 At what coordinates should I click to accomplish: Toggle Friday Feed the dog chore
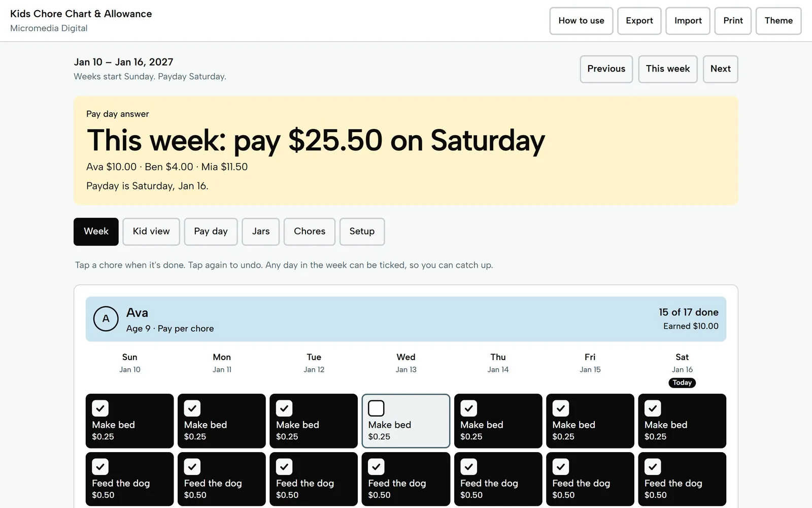(x=590, y=479)
